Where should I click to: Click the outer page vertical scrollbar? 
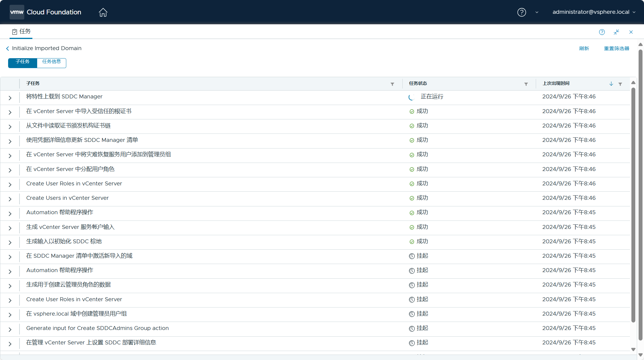point(640,195)
